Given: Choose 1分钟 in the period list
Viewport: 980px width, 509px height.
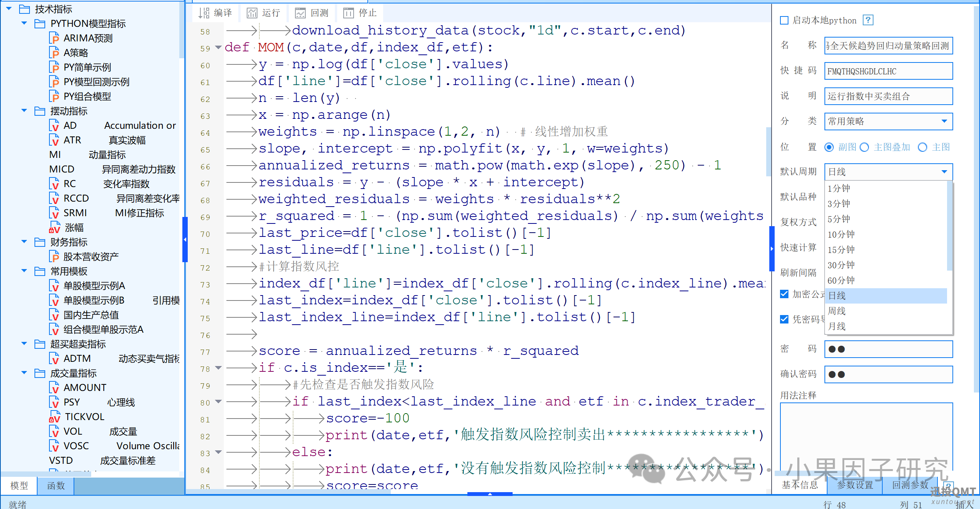Looking at the screenshot, I should pyautogui.click(x=886, y=189).
